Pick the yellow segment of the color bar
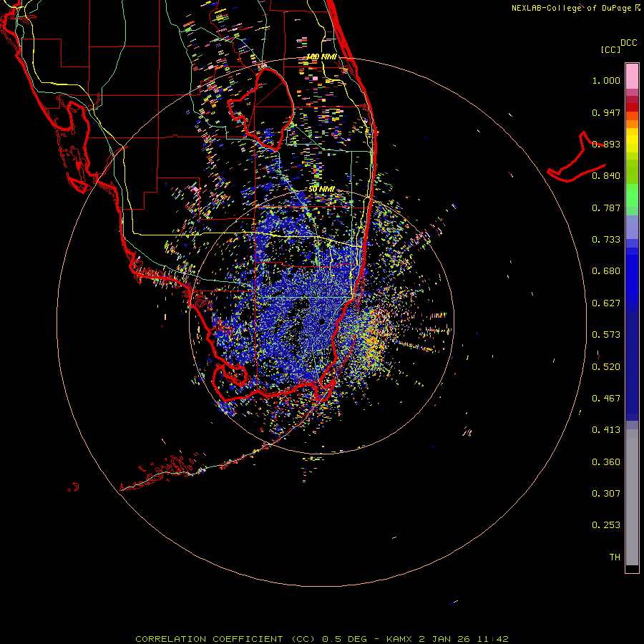 [632, 140]
